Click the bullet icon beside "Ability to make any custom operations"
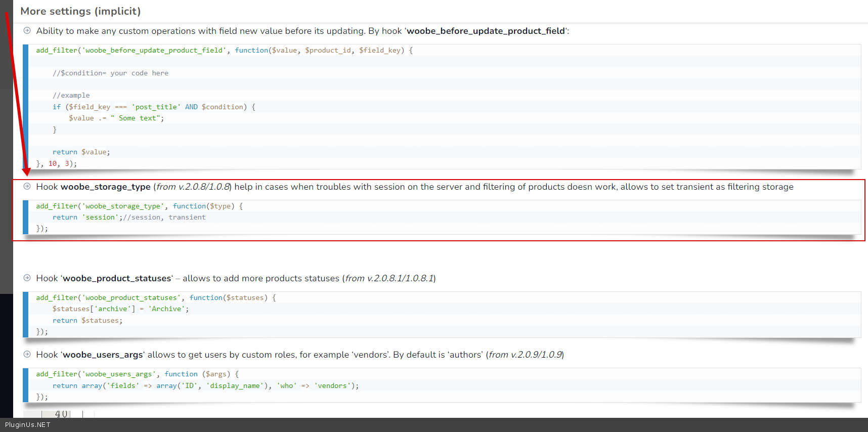 [x=27, y=31]
